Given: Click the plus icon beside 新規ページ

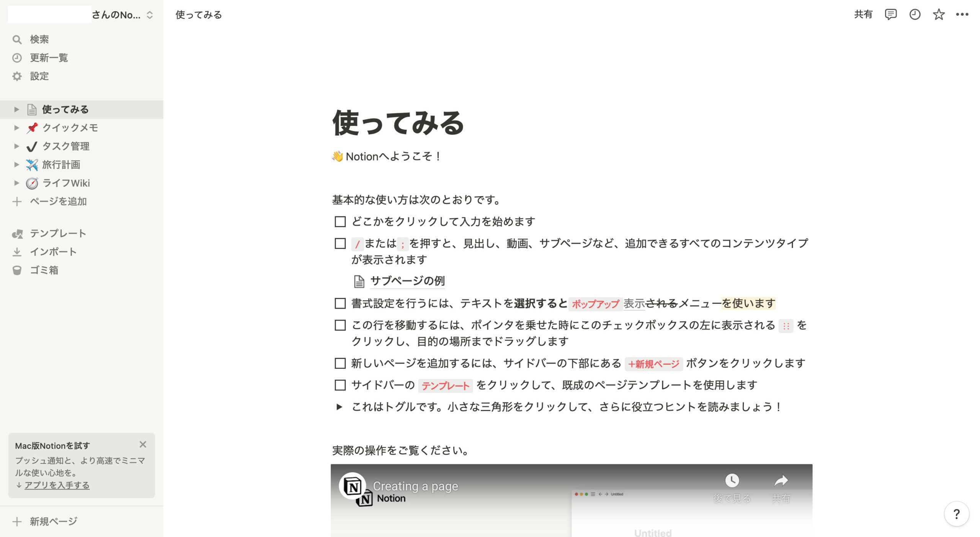Looking at the screenshot, I should point(17,521).
